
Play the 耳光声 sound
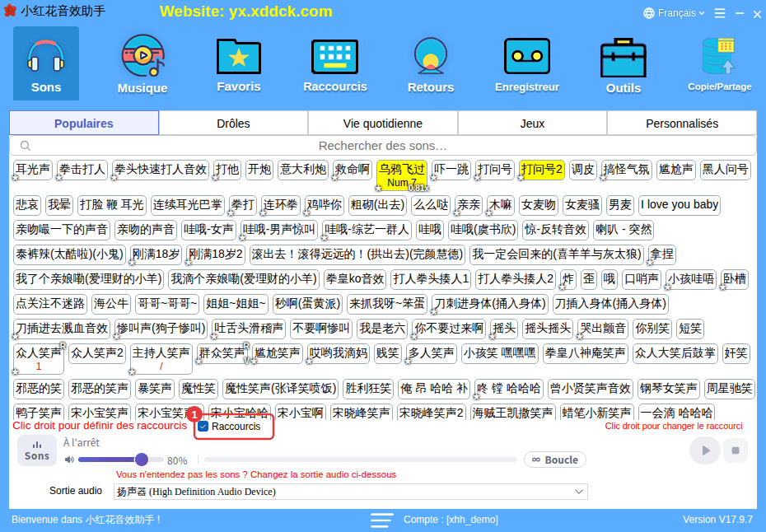tap(33, 170)
